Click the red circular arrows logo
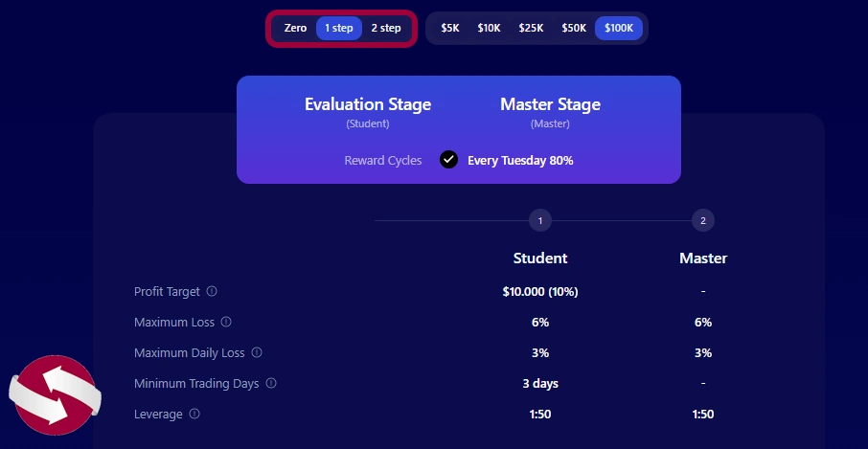The height and width of the screenshot is (449, 868). click(x=55, y=395)
